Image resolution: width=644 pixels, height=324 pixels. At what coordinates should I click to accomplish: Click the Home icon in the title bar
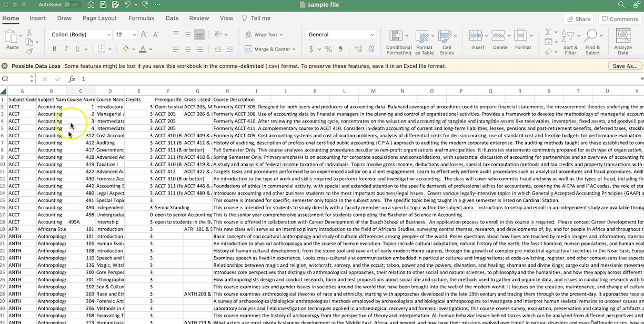coord(91,5)
